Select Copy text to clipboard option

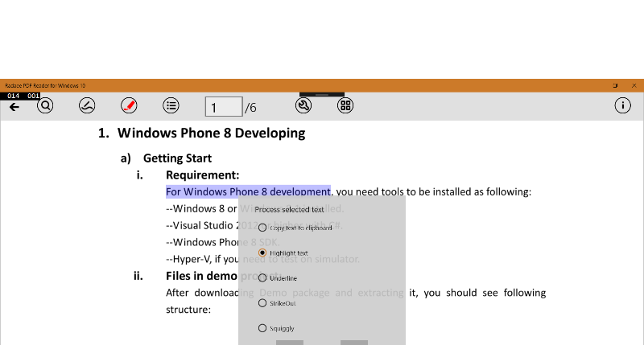pos(262,228)
